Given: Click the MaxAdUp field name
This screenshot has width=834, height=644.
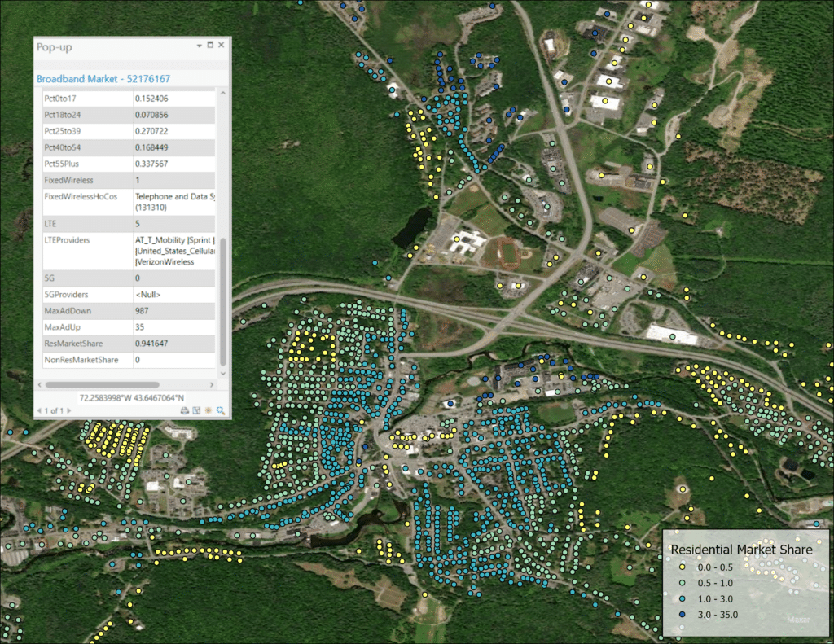Looking at the screenshot, I should pos(62,327).
